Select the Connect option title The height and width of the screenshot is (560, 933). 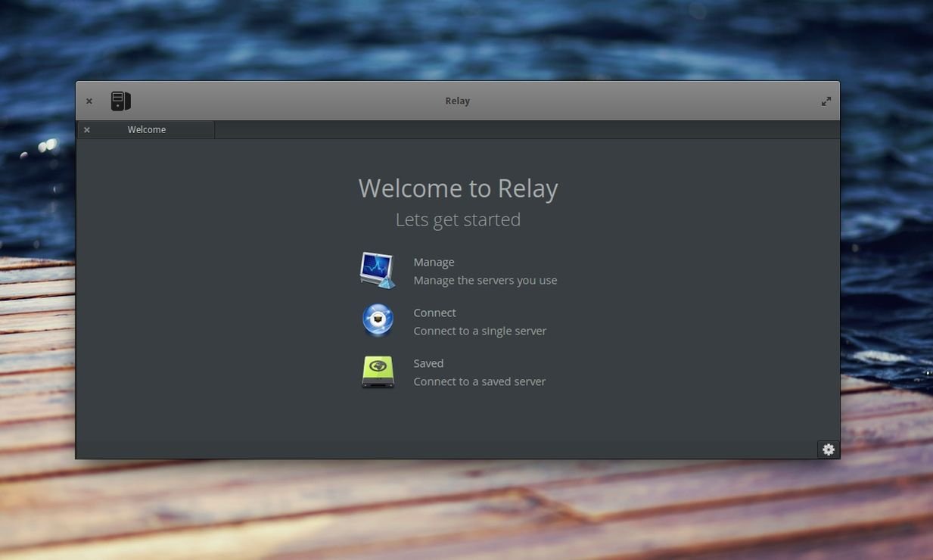(x=434, y=313)
